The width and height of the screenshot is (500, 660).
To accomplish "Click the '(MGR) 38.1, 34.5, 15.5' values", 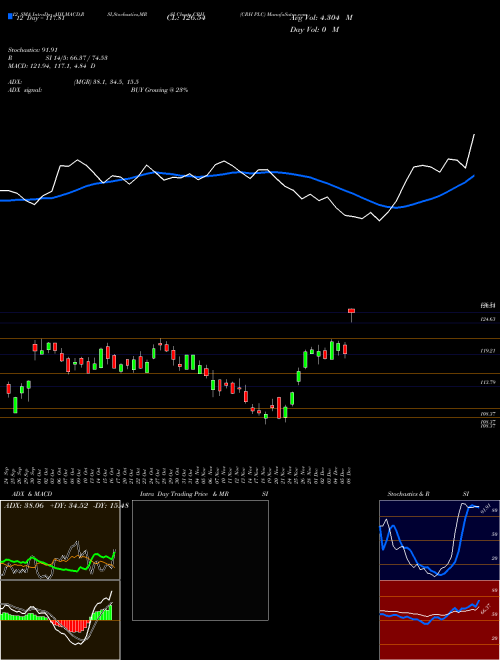I will click(x=106, y=82).
